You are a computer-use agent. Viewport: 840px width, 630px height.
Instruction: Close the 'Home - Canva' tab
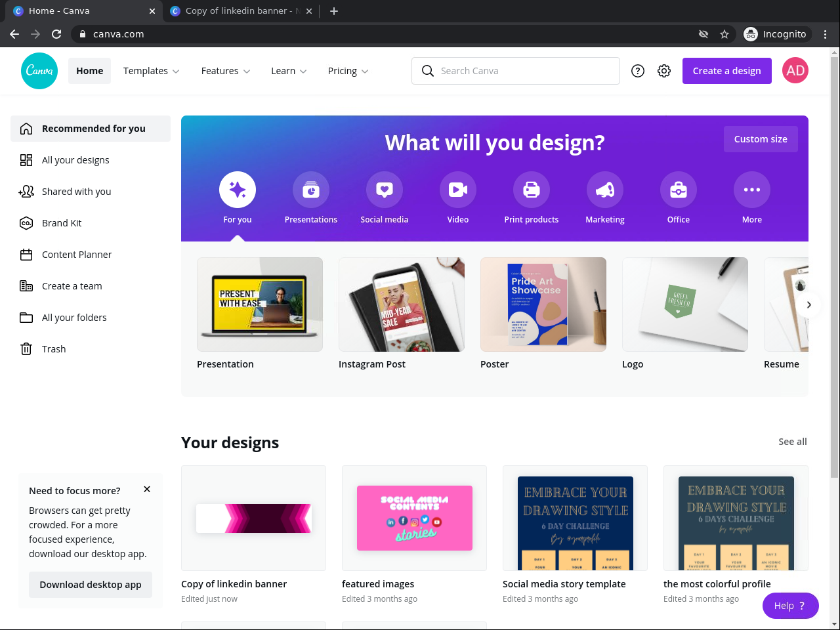(152, 11)
